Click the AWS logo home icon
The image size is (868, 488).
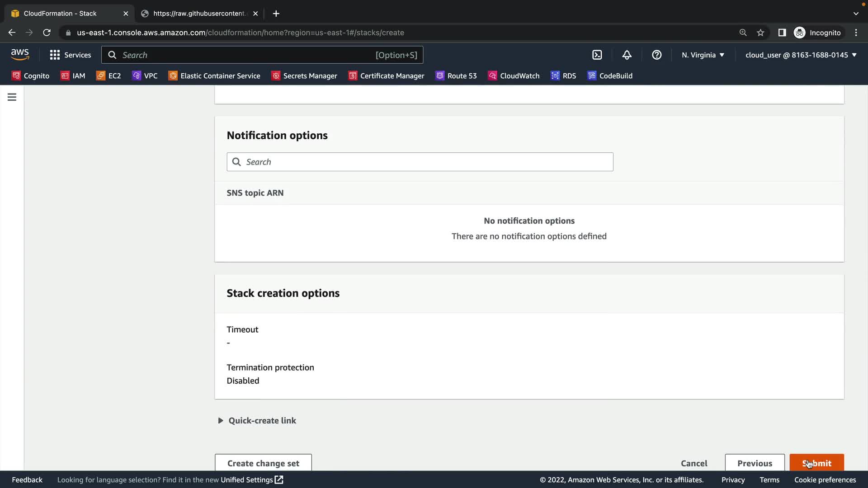point(20,55)
